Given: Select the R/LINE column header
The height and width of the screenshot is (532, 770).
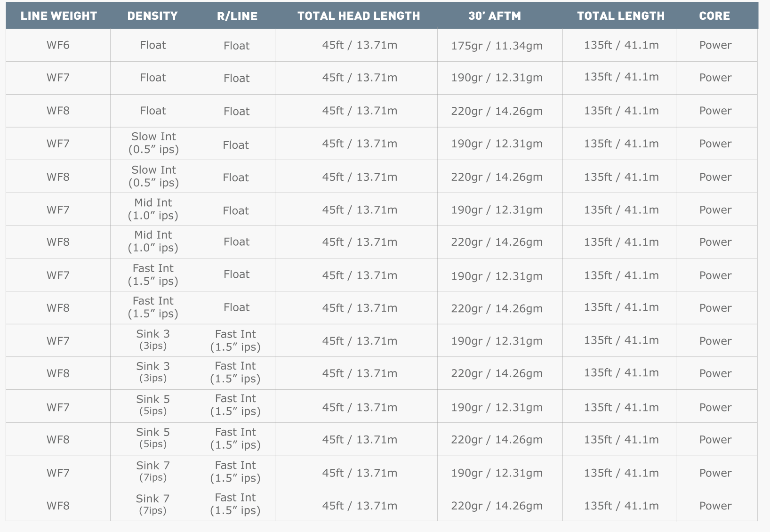Looking at the screenshot, I should 237,16.
